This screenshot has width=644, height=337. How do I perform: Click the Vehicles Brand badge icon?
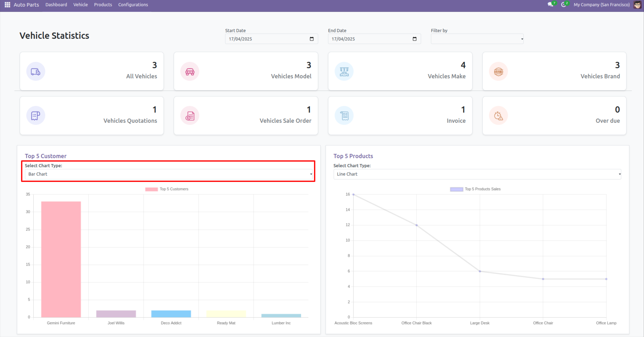pos(498,71)
